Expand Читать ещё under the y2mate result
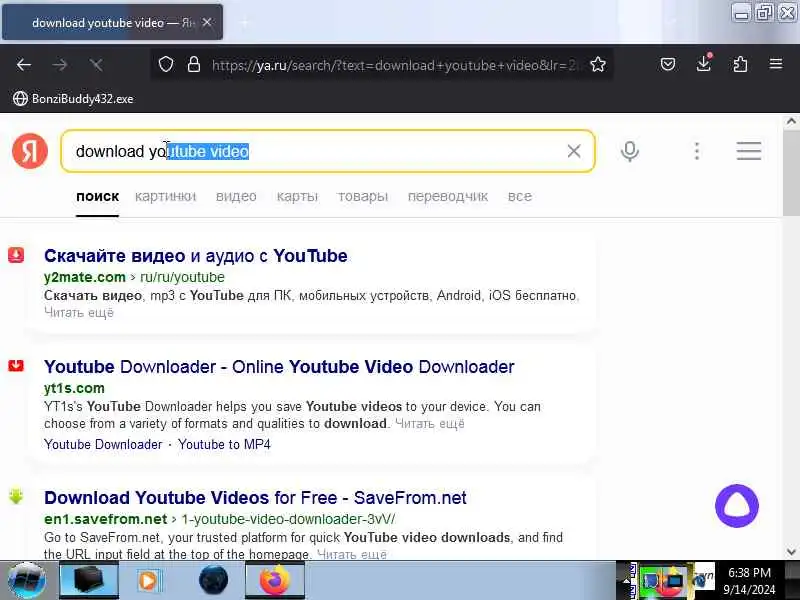 click(x=79, y=312)
